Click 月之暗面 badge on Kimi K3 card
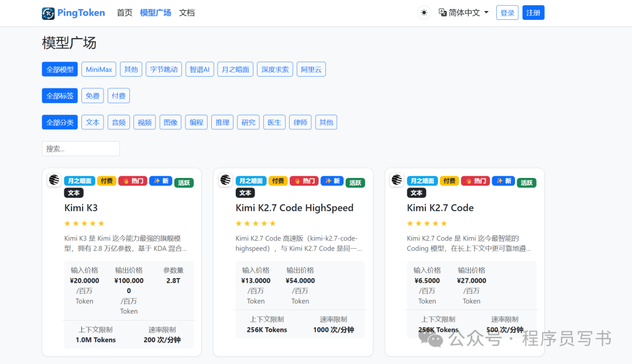The width and height of the screenshot is (632, 364). point(80,181)
